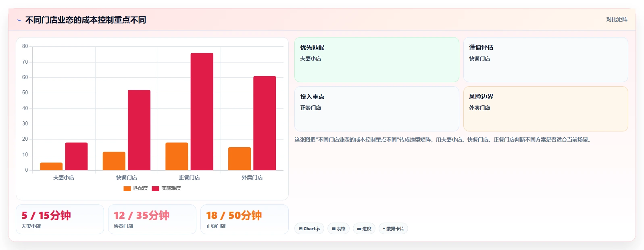
Task: Click the orange bar for 正餐门店
Action: click(x=177, y=156)
